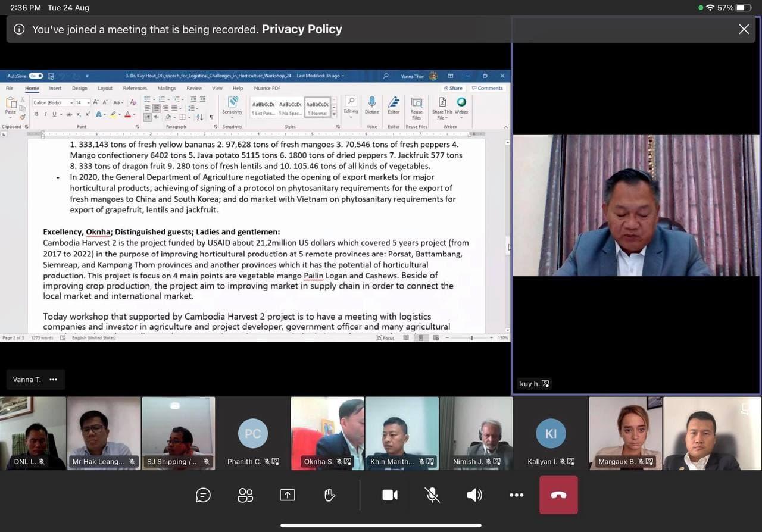The width and height of the screenshot is (762, 532).
Task: Raise hand using the hand icon
Action: pyautogui.click(x=329, y=495)
